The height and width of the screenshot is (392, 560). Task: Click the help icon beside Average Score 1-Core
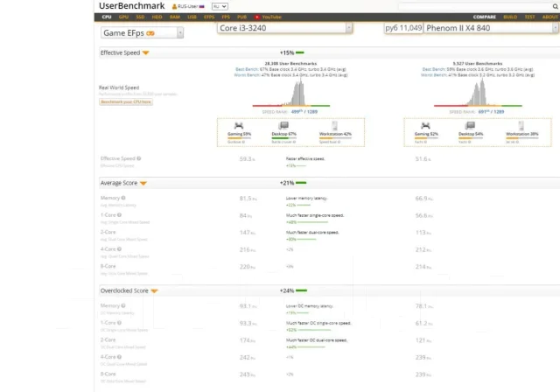(x=119, y=215)
